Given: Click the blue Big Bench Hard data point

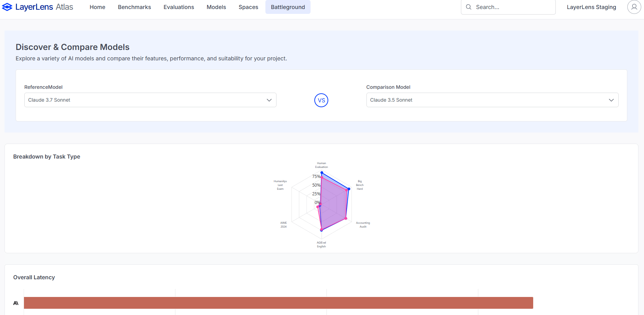Looking at the screenshot, I should pyautogui.click(x=349, y=189).
